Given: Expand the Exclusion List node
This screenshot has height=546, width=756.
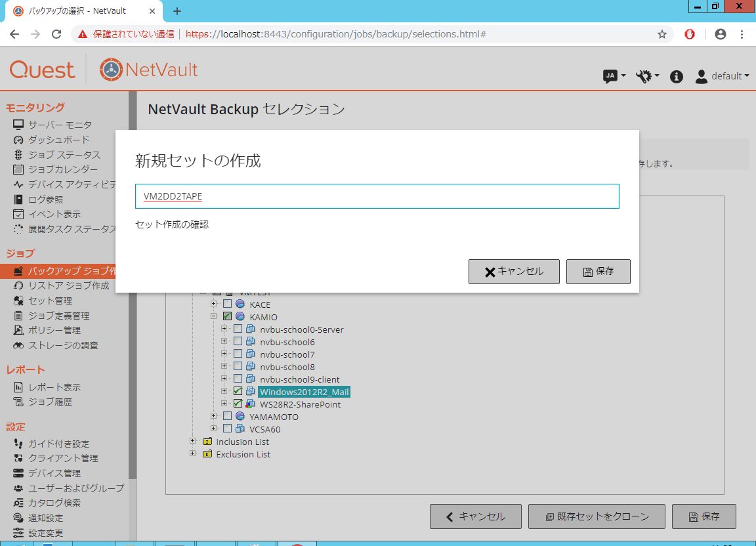Looking at the screenshot, I should (193, 454).
